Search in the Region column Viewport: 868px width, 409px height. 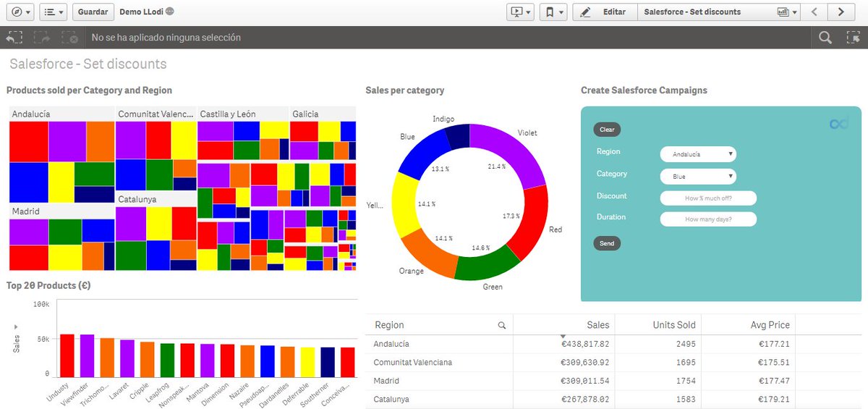pyautogui.click(x=502, y=326)
